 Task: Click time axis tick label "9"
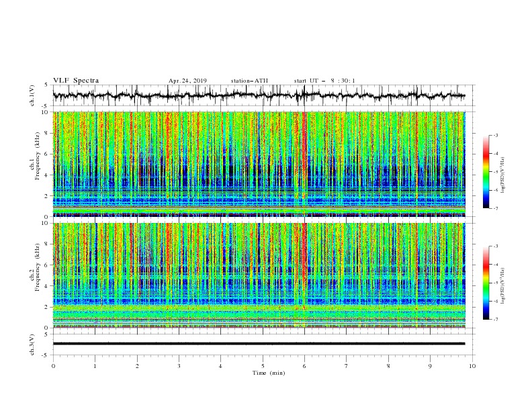pyautogui.click(x=430, y=366)
